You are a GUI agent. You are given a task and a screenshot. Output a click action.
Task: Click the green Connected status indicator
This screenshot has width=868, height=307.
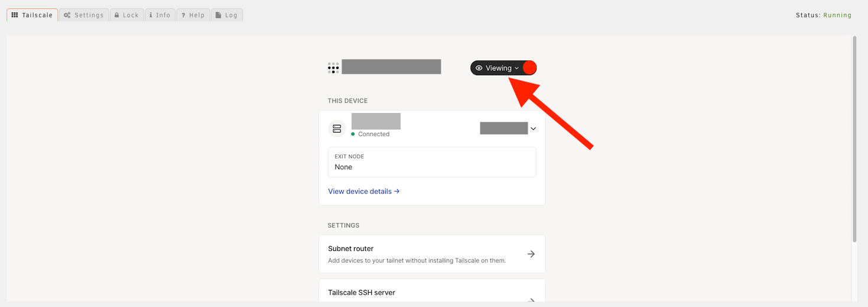(x=353, y=134)
